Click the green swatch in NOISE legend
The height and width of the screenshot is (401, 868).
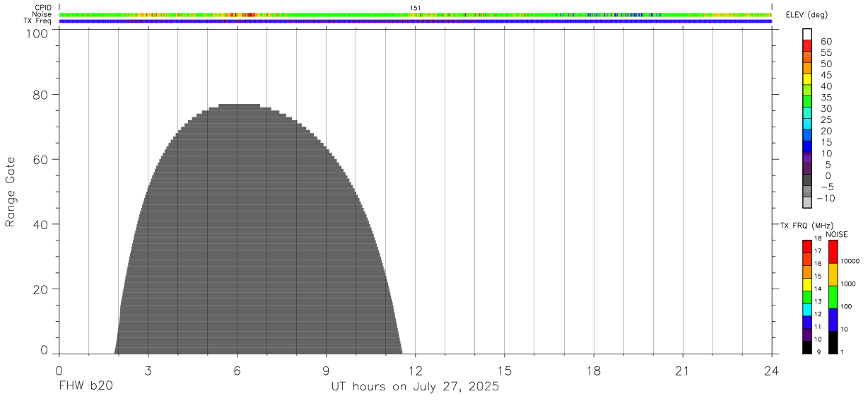[x=833, y=297]
